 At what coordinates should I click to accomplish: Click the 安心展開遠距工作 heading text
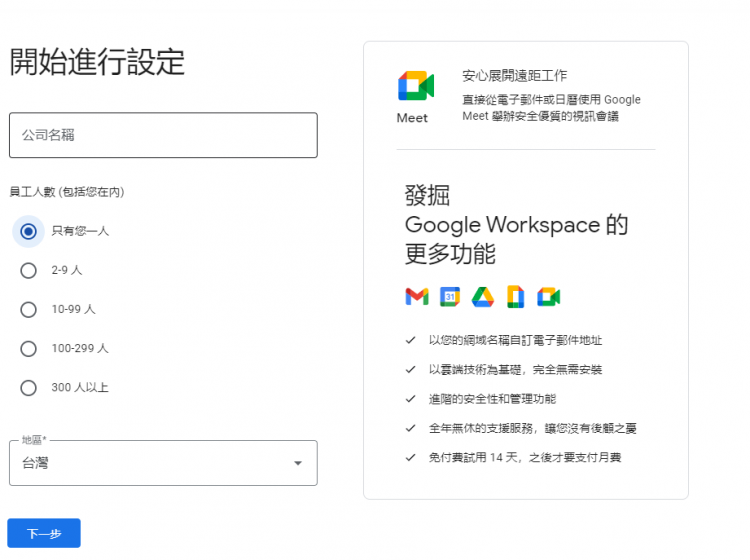tap(514, 76)
